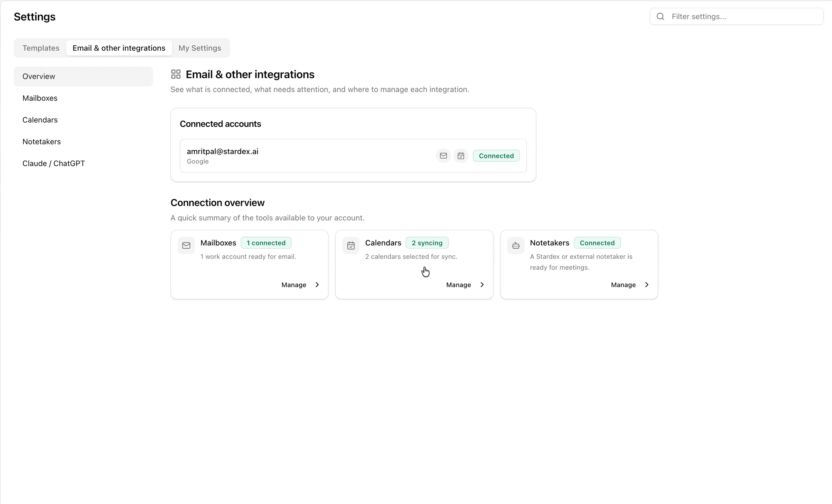This screenshot has width=832, height=504.
Task: Click the calendar icon on Calendars card
Action: [351, 245]
